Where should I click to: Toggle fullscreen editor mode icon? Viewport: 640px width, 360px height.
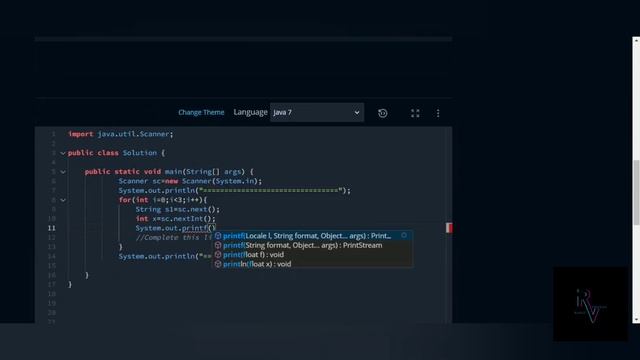pyautogui.click(x=415, y=113)
